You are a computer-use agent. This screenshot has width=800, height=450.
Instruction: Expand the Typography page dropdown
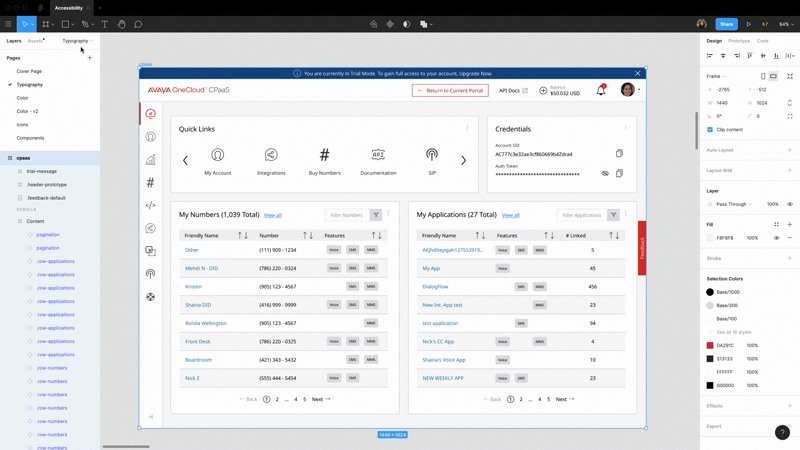tap(78, 41)
